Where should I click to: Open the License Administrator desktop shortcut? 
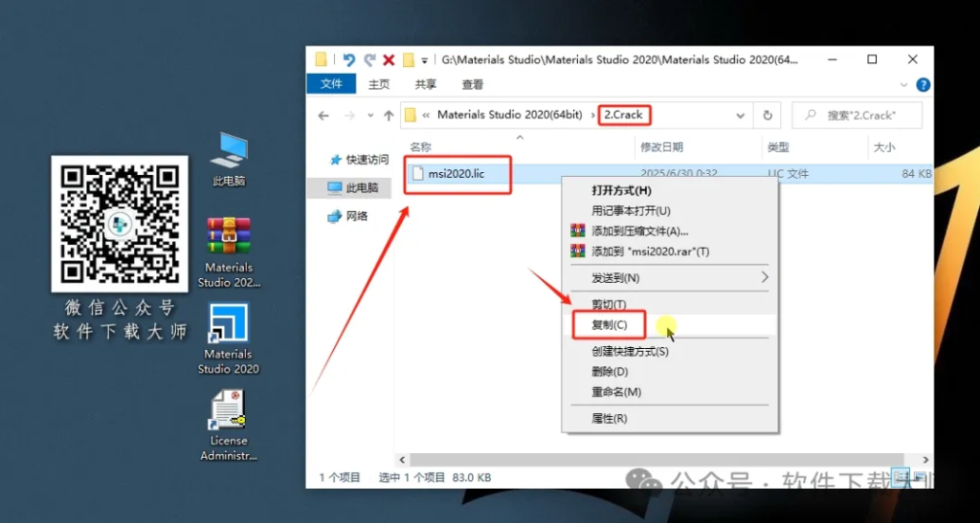pos(229,425)
